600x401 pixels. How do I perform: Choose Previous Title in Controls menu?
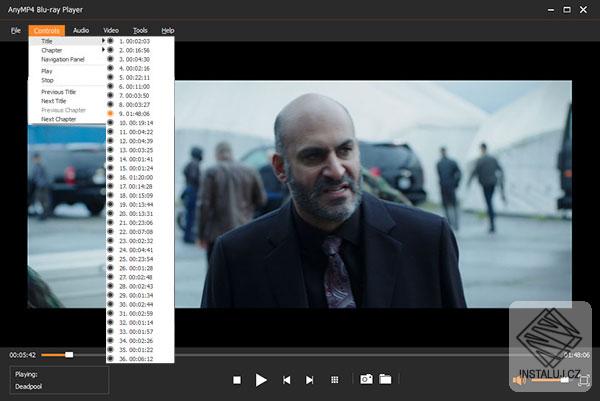click(x=67, y=92)
